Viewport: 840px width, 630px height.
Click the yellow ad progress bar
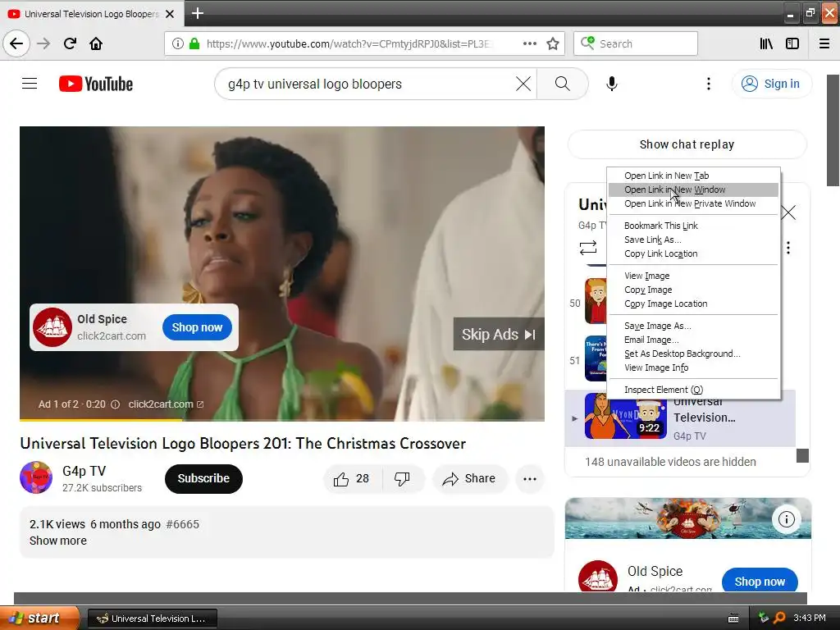101,420
